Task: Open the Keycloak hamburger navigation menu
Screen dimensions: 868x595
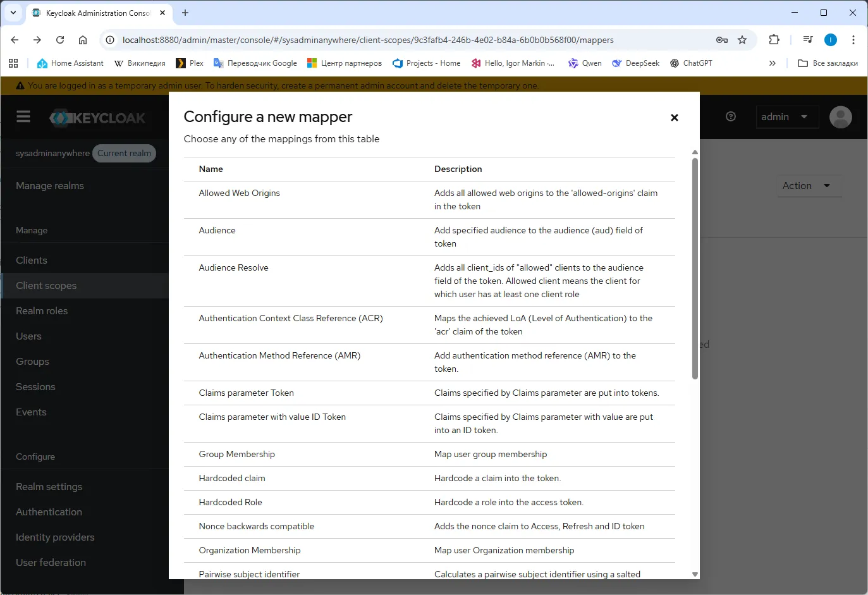Action: (x=23, y=116)
